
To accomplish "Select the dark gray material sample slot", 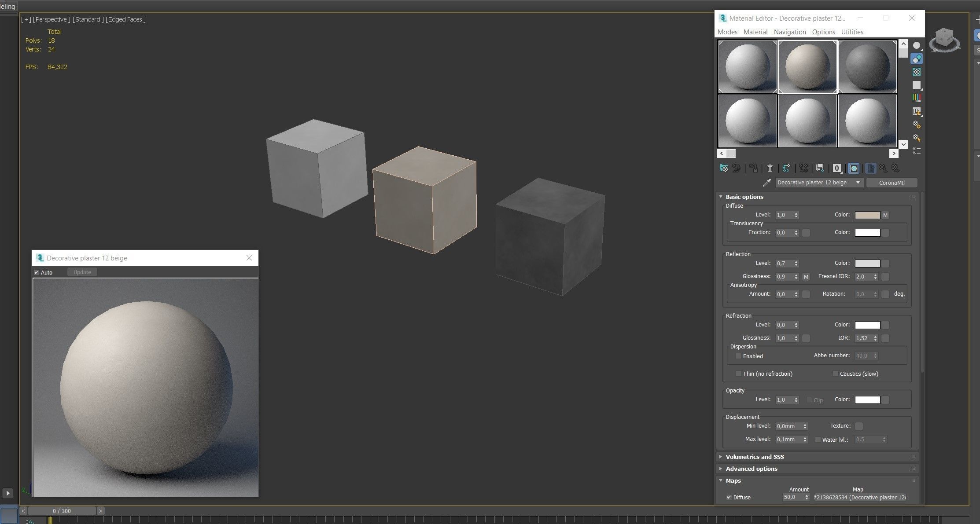I will point(867,67).
